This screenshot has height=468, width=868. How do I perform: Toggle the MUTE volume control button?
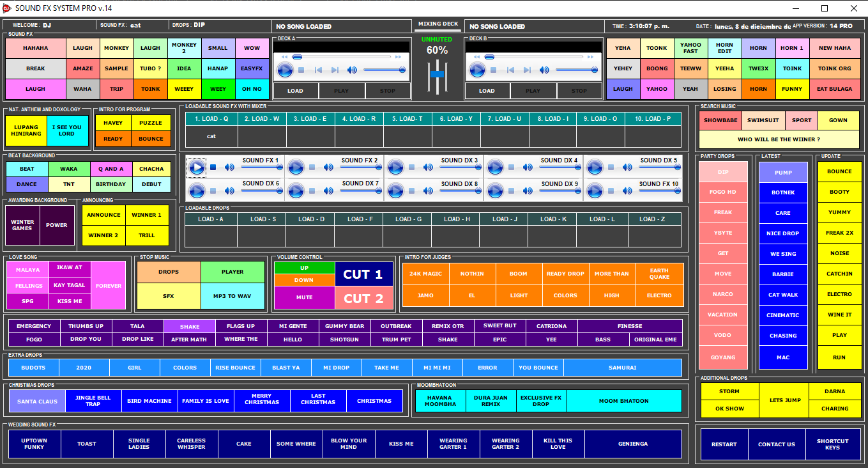(x=304, y=297)
